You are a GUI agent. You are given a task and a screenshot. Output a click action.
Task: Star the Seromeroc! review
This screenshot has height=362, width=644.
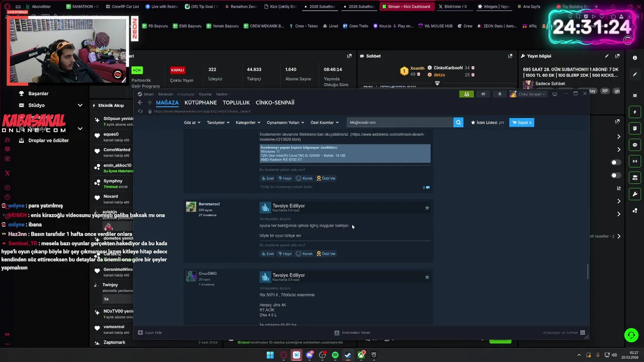pyautogui.click(x=427, y=208)
